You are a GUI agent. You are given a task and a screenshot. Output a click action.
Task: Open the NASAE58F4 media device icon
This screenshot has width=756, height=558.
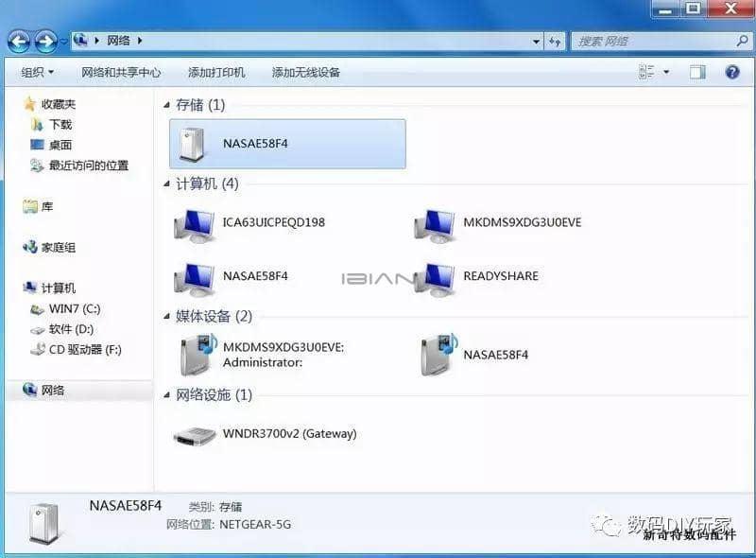[x=438, y=355]
